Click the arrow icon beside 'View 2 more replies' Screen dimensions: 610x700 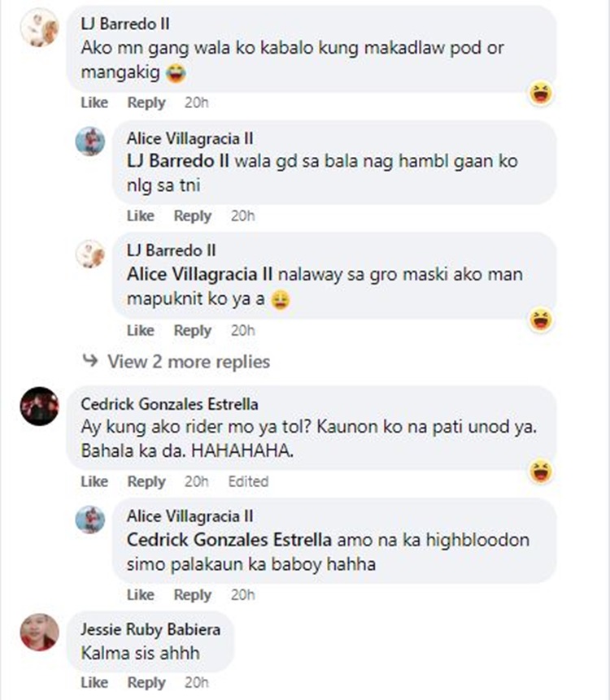(90, 360)
